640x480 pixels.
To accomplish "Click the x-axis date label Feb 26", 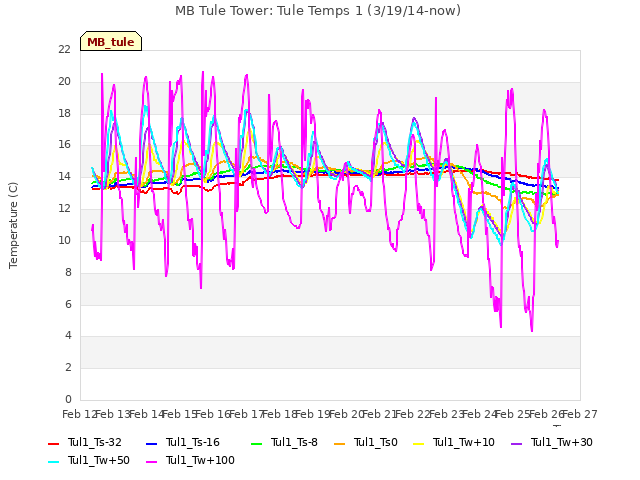I will tap(546, 414).
